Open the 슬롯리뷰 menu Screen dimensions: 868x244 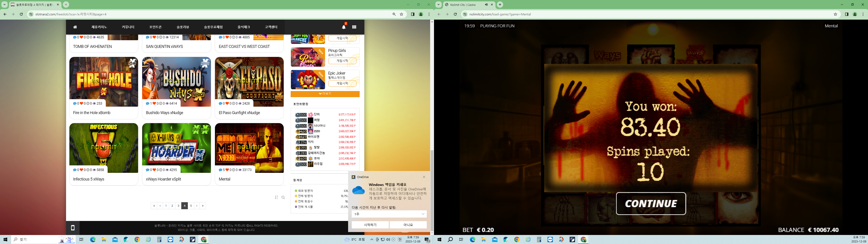(183, 27)
